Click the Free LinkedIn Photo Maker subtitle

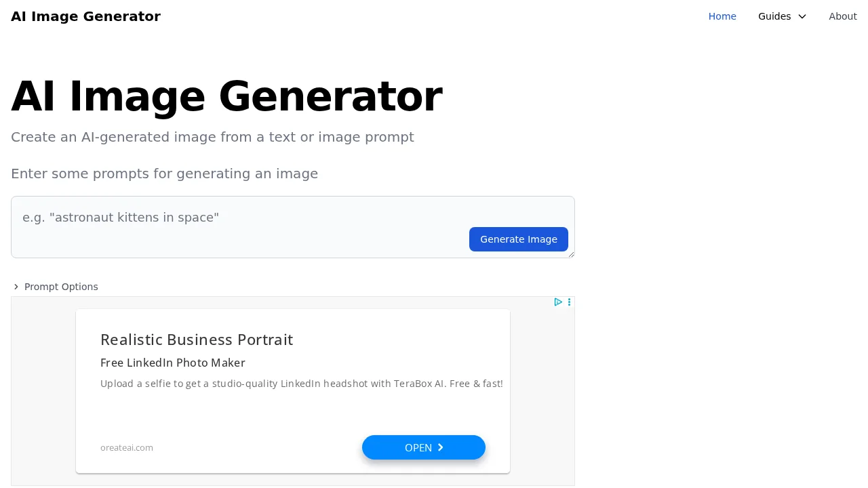tap(173, 363)
